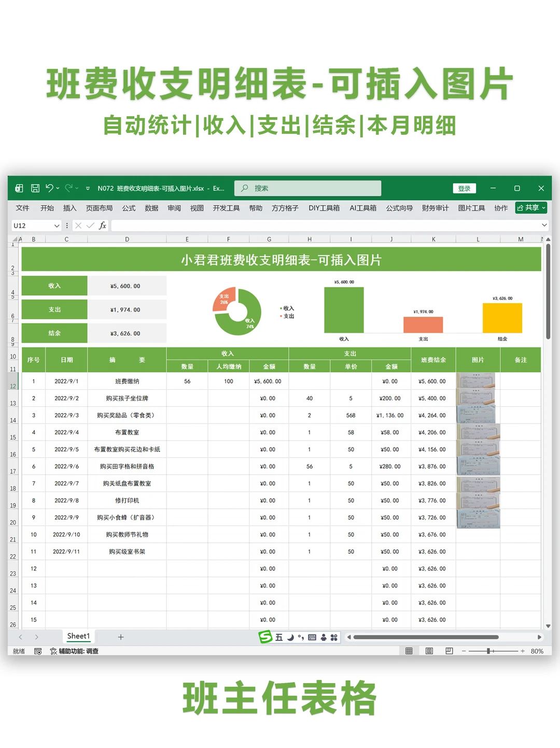Open the DIY工具箱 ribbon tab
This screenshot has height=748, width=560.
(x=324, y=208)
